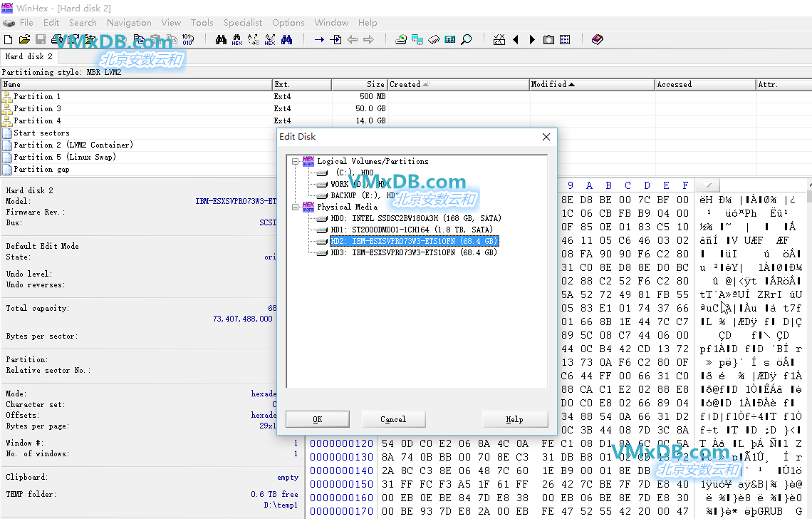Create a new file with the toolbar icon

(9, 39)
